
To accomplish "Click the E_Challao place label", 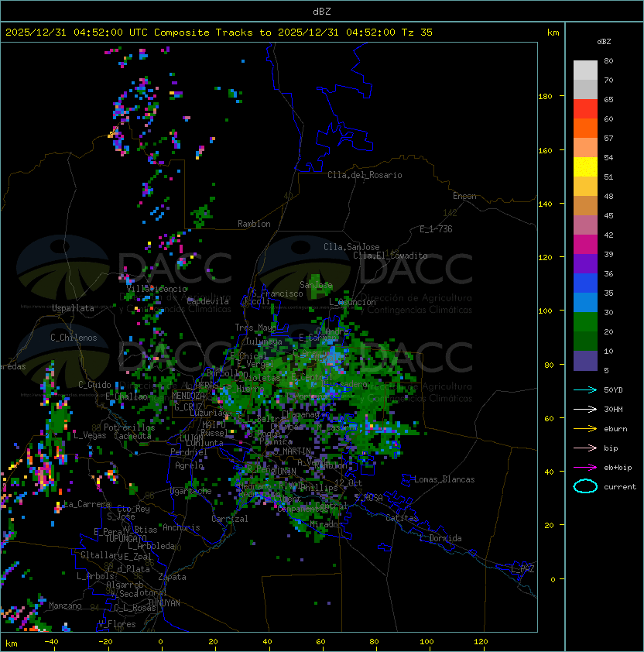I will pos(126,396).
